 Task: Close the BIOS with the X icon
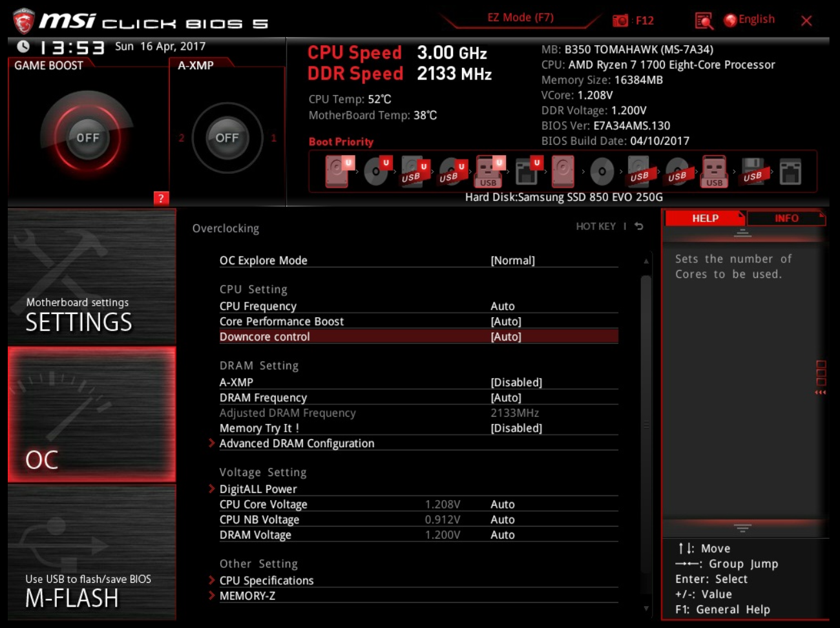click(806, 21)
